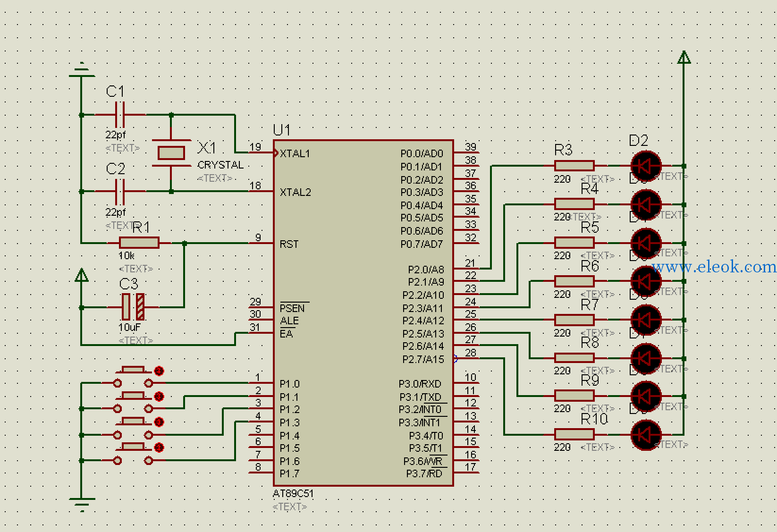Select the LED wired to R10

(x=646, y=435)
